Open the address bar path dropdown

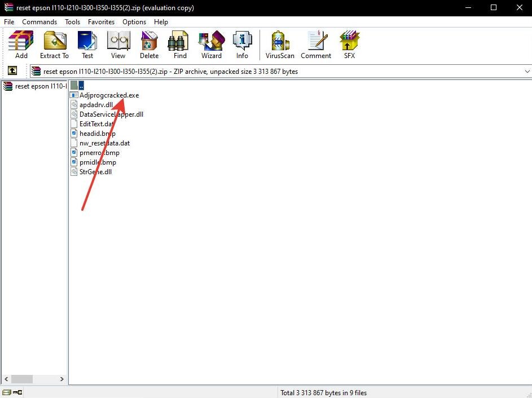point(527,71)
